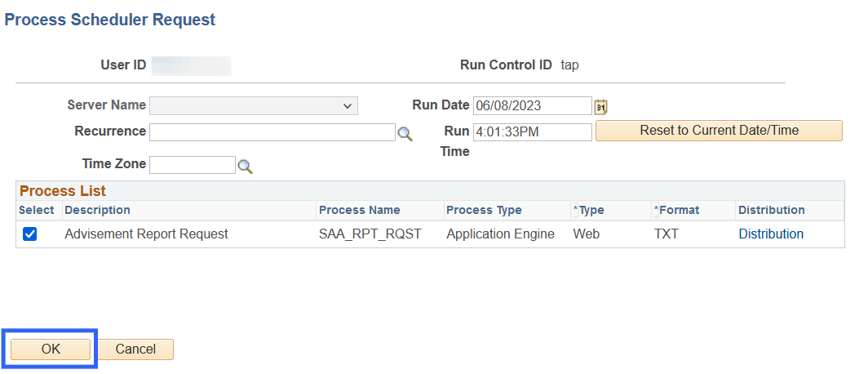Select the Run Time field showing 4:01:33PM
The width and height of the screenshot is (868, 374).
[x=532, y=132]
